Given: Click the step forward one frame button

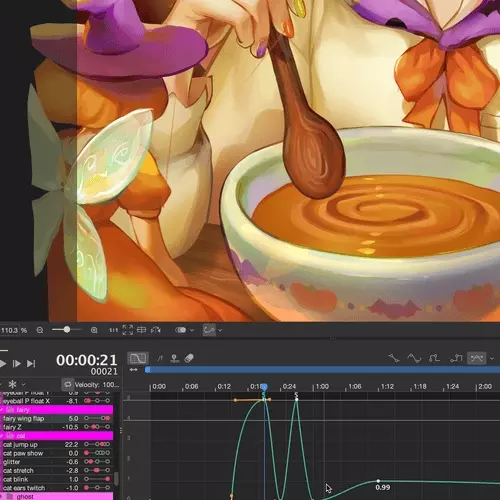Looking at the screenshot, I should point(16,363).
